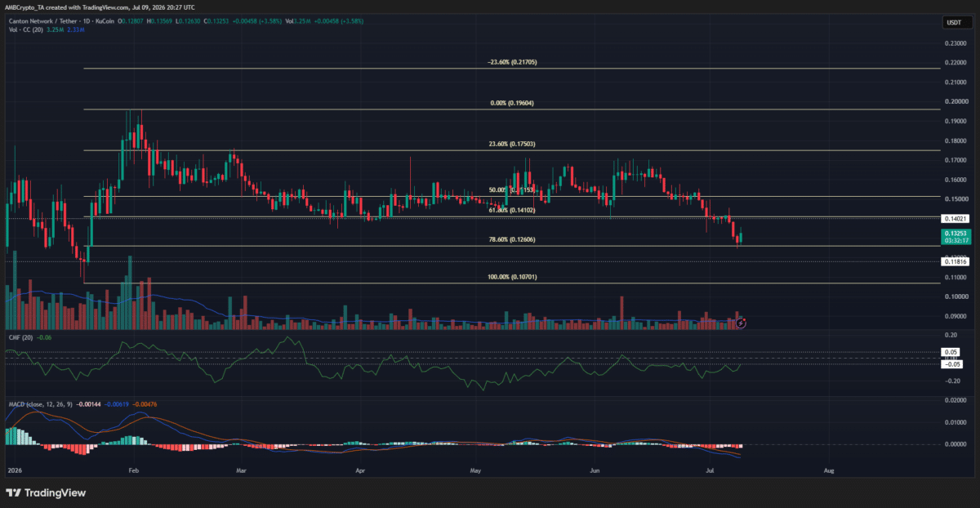Click the CMF 0.05 level tag

(x=952, y=352)
